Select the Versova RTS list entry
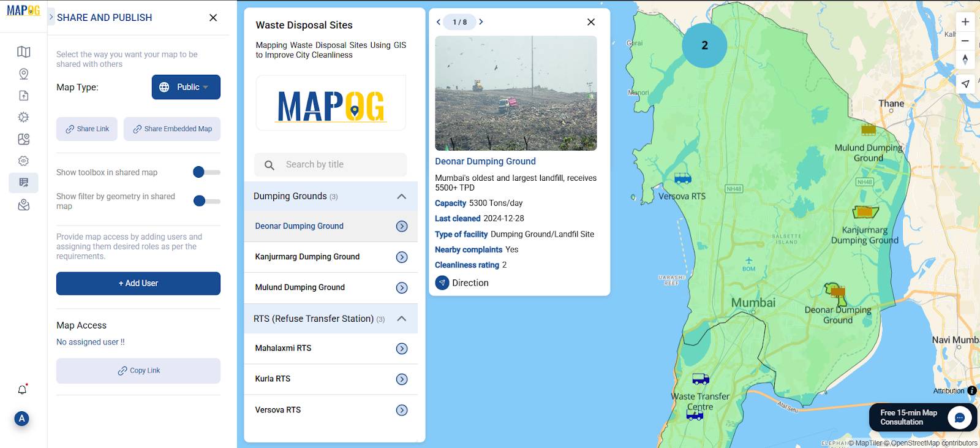The image size is (980, 448). 331,411
